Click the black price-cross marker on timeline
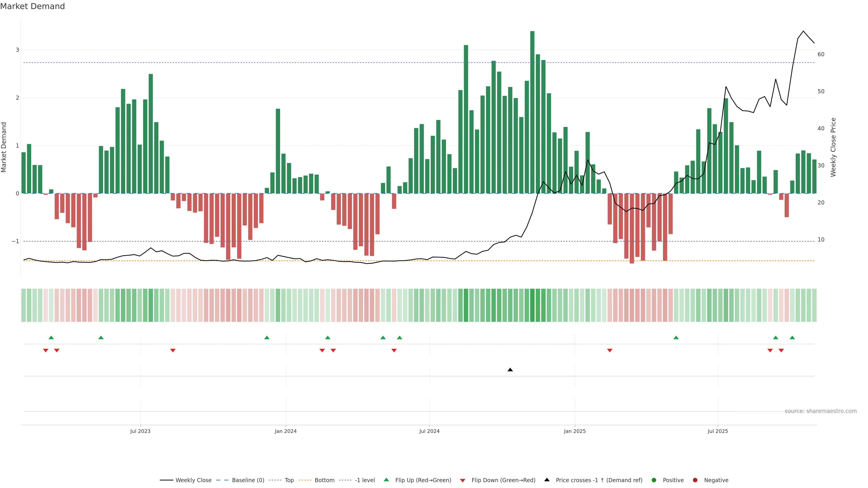Image resolution: width=868 pixels, height=488 pixels. tap(510, 370)
